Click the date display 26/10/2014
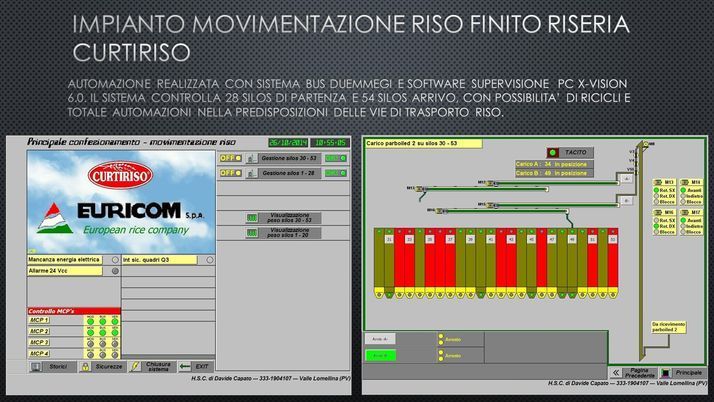The width and height of the screenshot is (714, 402). pos(288,143)
